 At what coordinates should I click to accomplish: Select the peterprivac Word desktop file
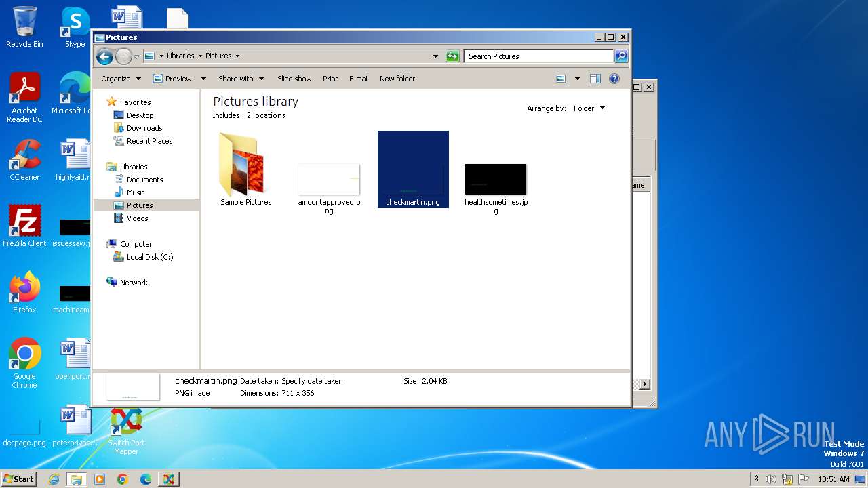75,426
